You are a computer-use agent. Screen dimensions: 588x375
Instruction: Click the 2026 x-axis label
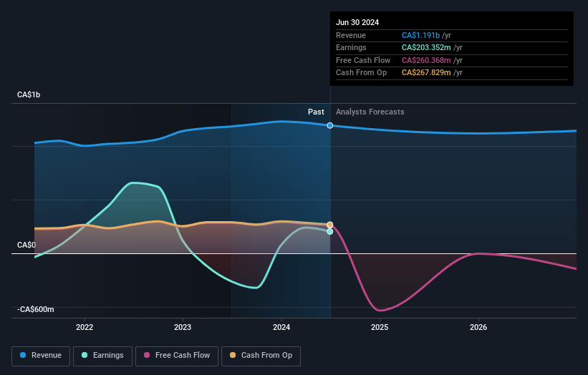[478, 327]
